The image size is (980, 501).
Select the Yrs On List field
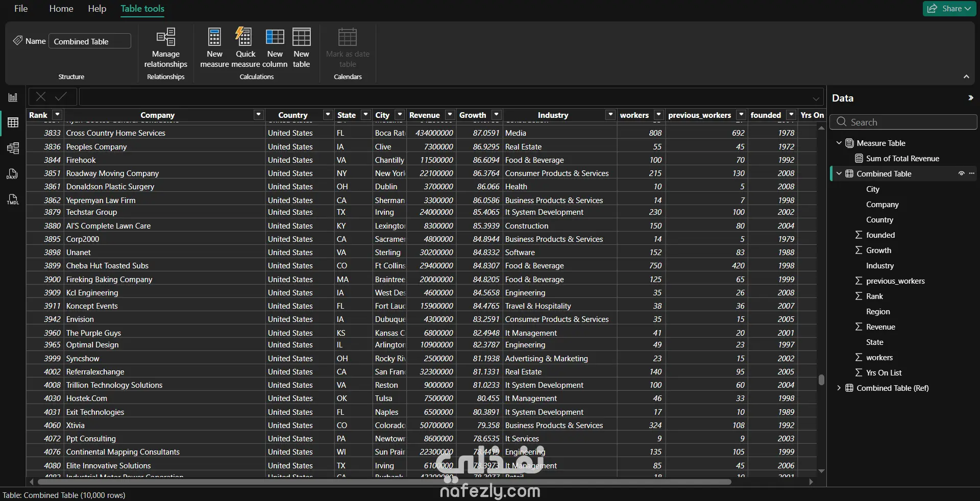click(884, 372)
